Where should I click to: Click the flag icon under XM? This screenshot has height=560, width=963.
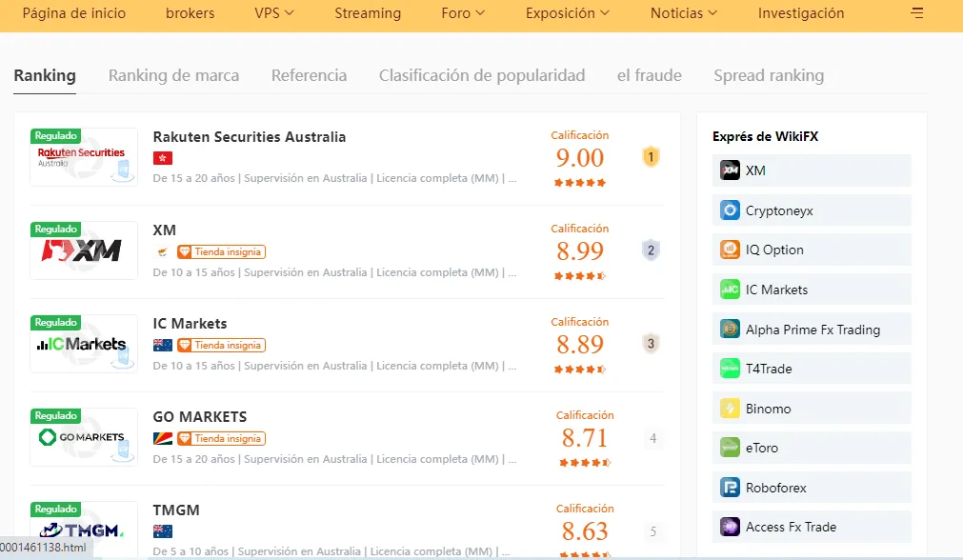[163, 251]
